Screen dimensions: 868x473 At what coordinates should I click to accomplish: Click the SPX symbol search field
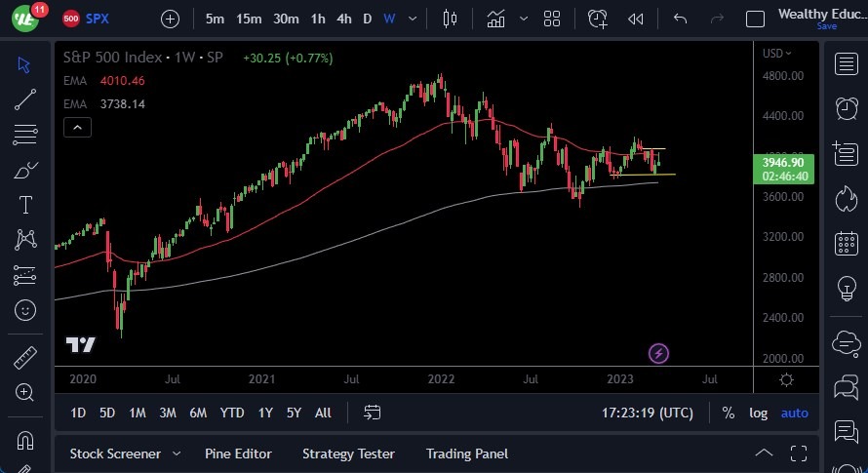(98, 19)
